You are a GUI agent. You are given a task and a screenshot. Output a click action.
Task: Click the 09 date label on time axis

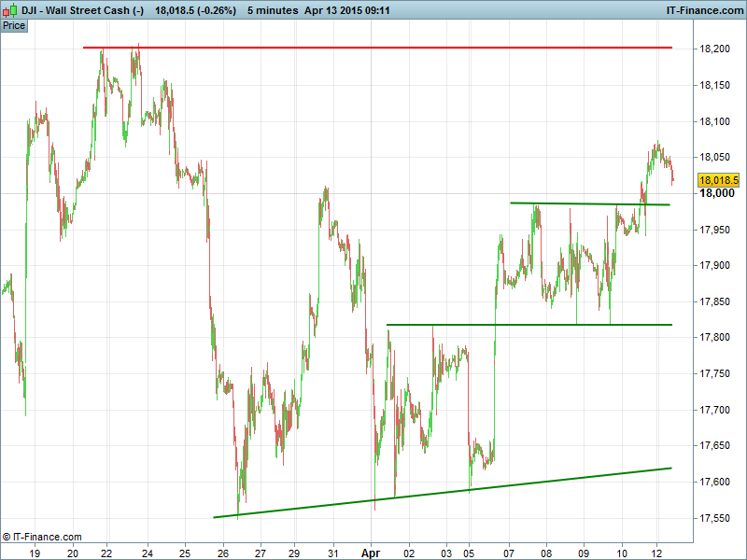[x=584, y=553]
